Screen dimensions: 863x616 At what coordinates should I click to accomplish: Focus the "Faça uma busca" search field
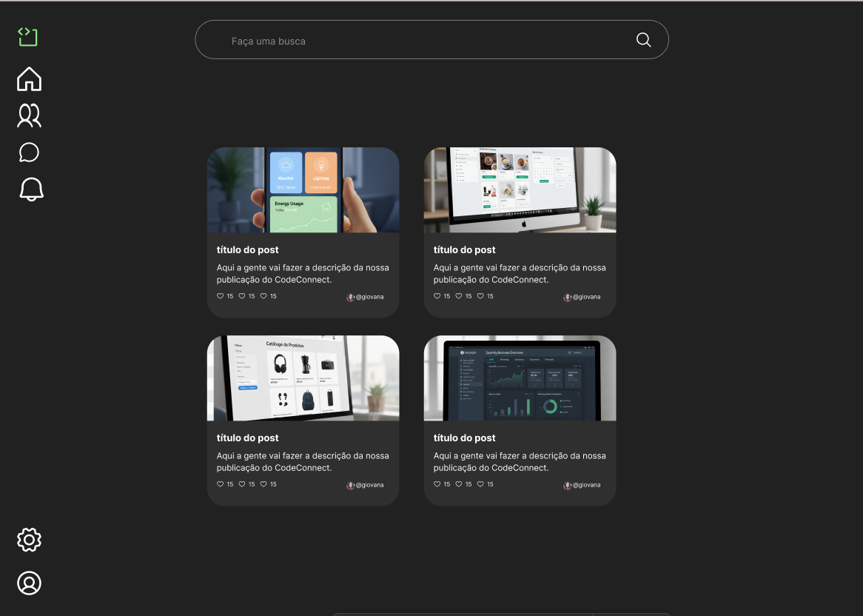coord(431,40)
